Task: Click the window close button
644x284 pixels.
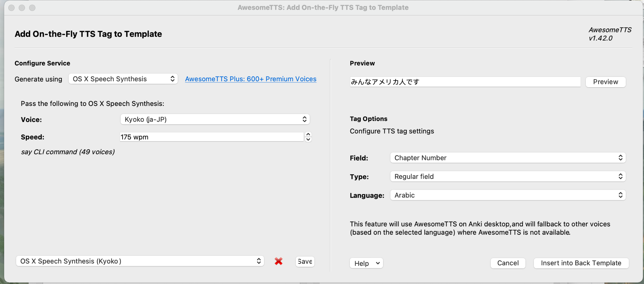Action: tap(12, 8)
